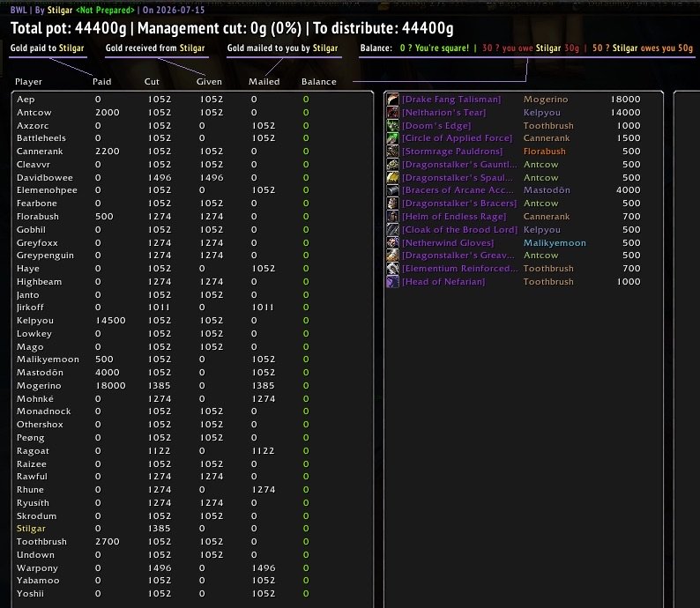This screenshot has width=700, height=608.
Task: Click the Cut column header
Action: coord(152,82)
